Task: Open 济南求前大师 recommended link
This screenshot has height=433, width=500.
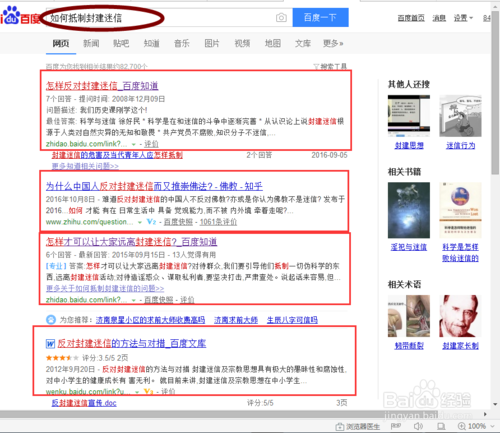Action: point(236,320)
